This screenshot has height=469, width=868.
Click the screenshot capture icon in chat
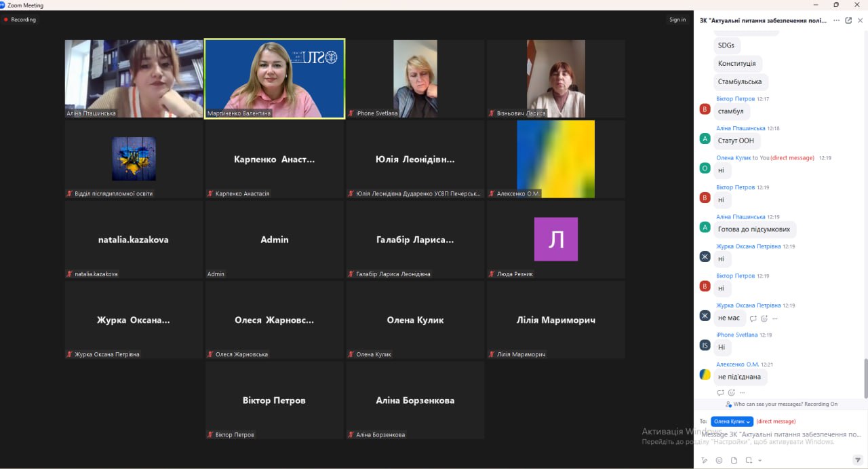(x=749, y=460)
